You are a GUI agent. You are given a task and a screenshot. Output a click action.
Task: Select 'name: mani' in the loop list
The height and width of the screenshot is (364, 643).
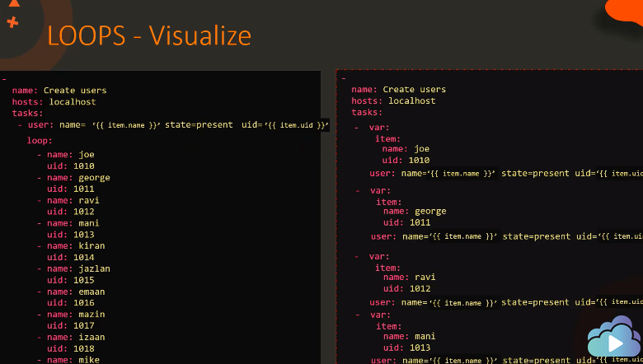click(x=73, y=223)
